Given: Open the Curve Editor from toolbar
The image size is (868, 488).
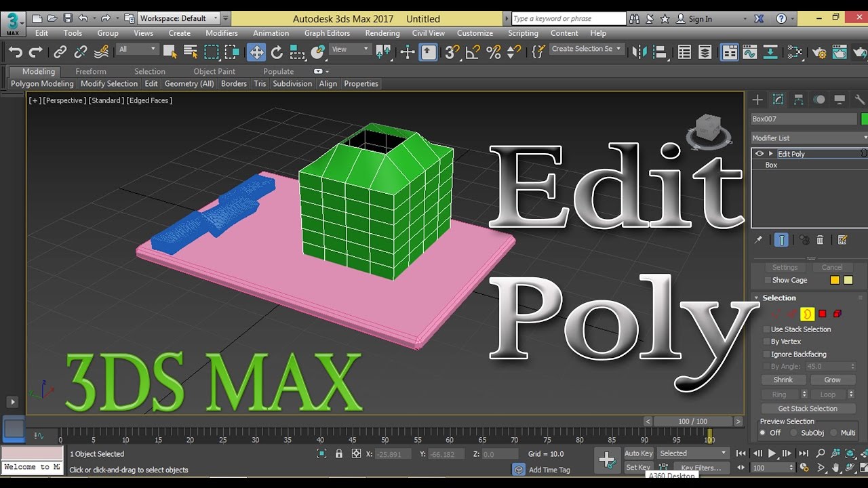Looking at the screenshot, I should point(749,52).
